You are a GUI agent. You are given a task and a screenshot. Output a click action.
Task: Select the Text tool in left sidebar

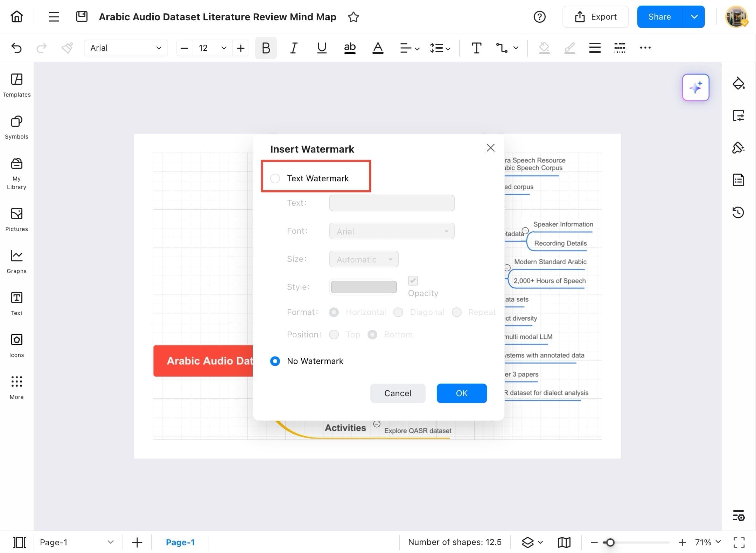click(16, 303)
